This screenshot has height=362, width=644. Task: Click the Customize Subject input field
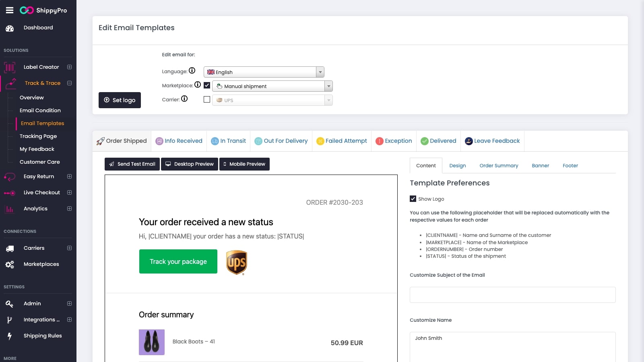coord(512,295)
